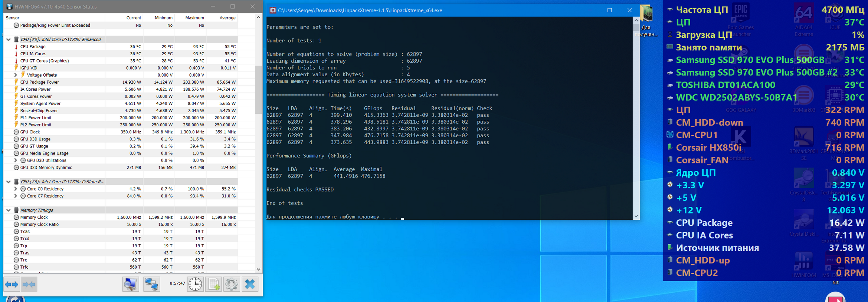
Task: Click the Sensor column header
Action: pyautogui.click(x=54, y=18)
